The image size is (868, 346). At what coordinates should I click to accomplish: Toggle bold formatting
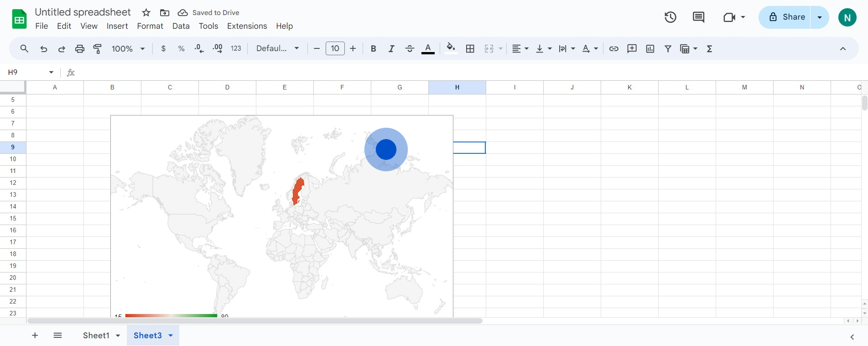point(374,48)
